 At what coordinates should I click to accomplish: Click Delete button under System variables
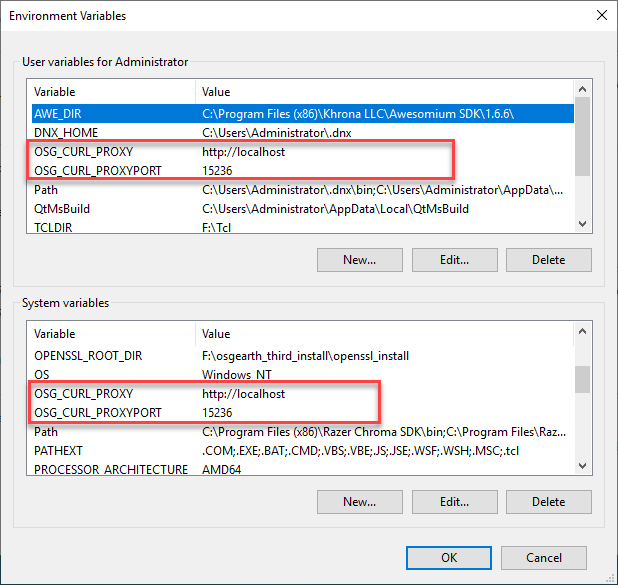pos(548,502)
